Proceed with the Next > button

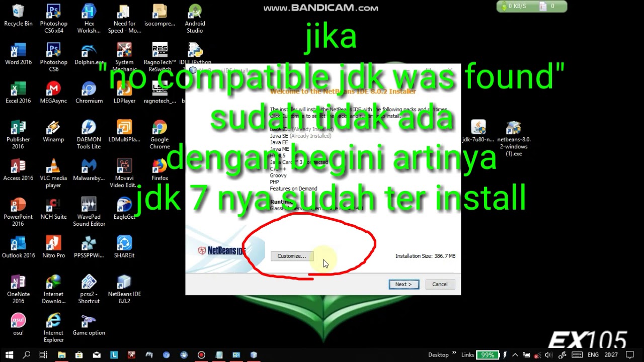[x=404, y=284]
